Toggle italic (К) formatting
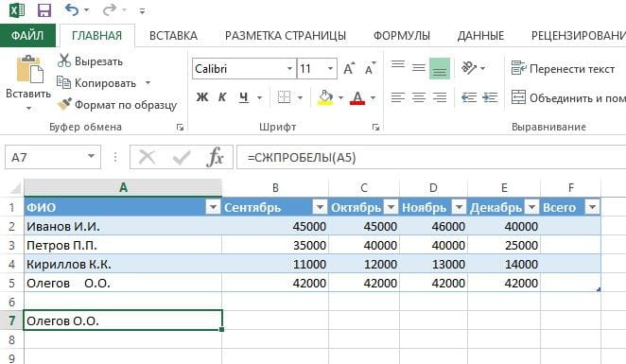This screenshot has height=364, width=626. [222, 97]
